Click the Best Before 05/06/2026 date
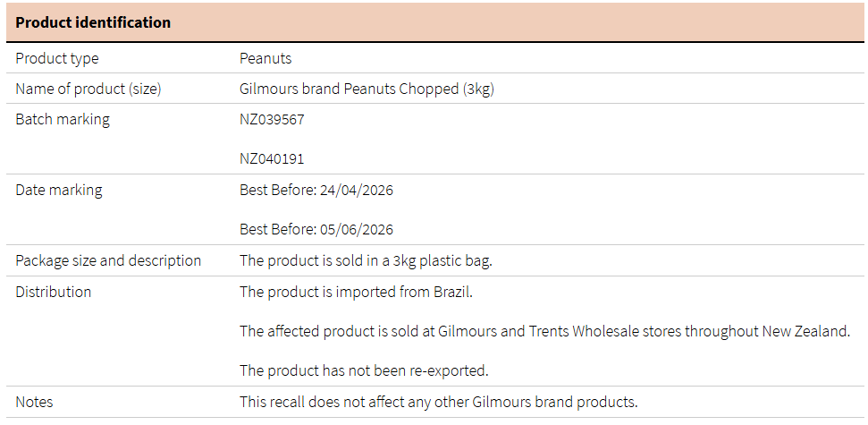The height and width of the screenshot is (425, 868). [x=316, y=229]
